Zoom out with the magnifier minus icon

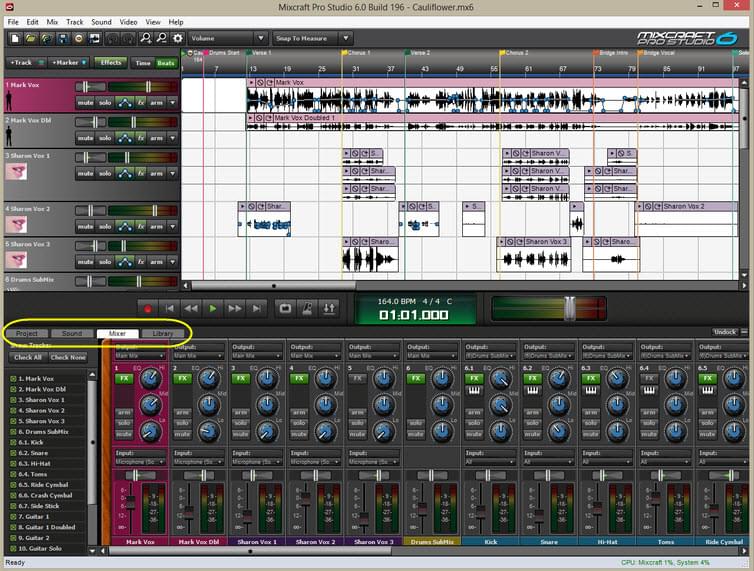(162, 38)
